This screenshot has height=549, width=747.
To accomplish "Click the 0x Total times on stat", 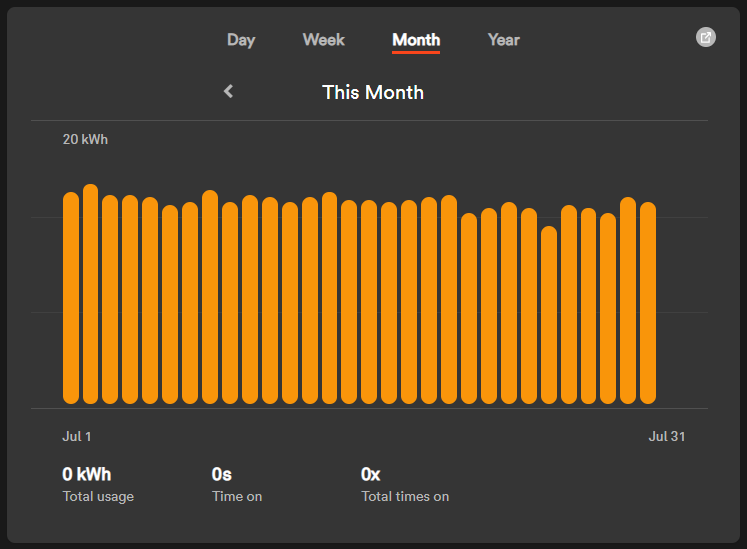I will pos(405,484).
